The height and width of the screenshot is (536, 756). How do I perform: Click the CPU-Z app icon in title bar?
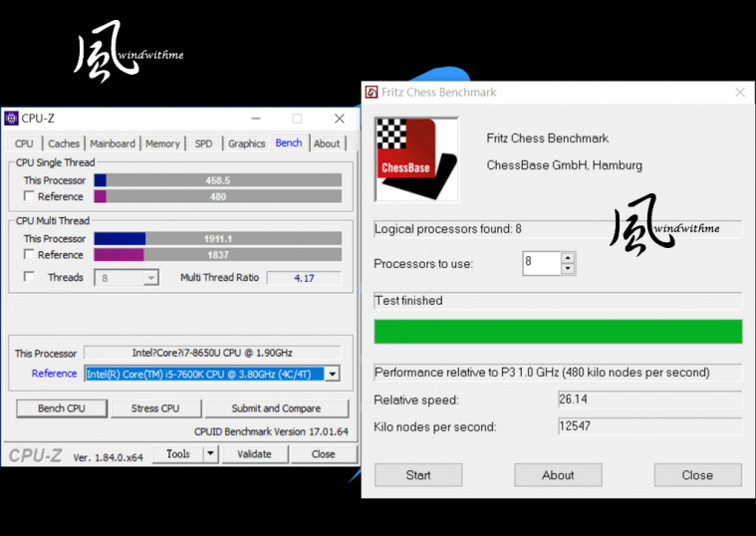coord(12,119)
